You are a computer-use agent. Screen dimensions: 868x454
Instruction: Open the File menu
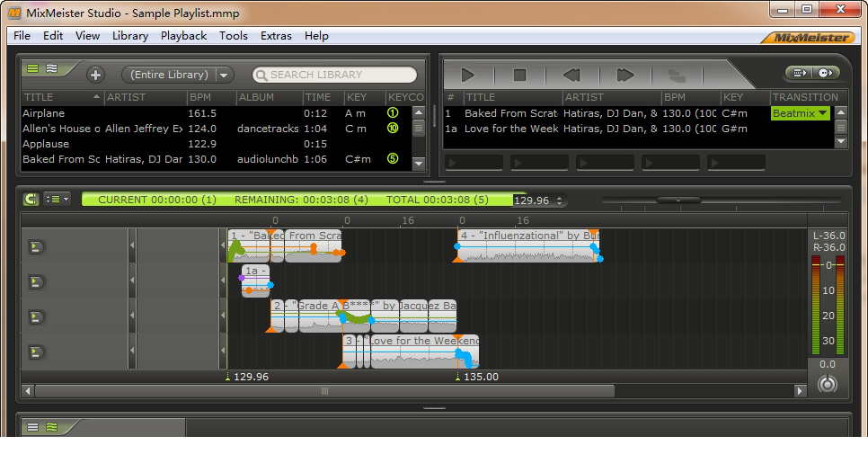click(22, 36)
